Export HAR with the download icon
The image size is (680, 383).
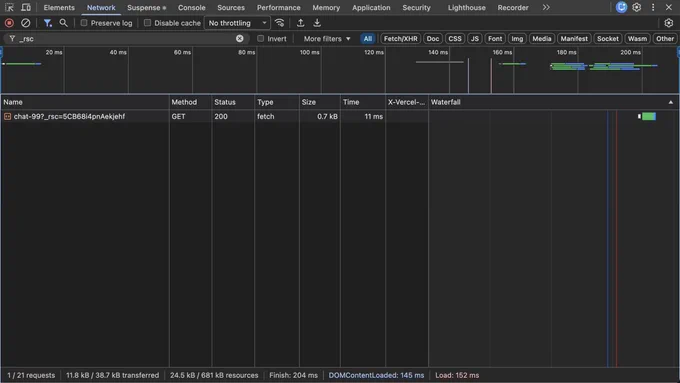click(x=317, y=23)
